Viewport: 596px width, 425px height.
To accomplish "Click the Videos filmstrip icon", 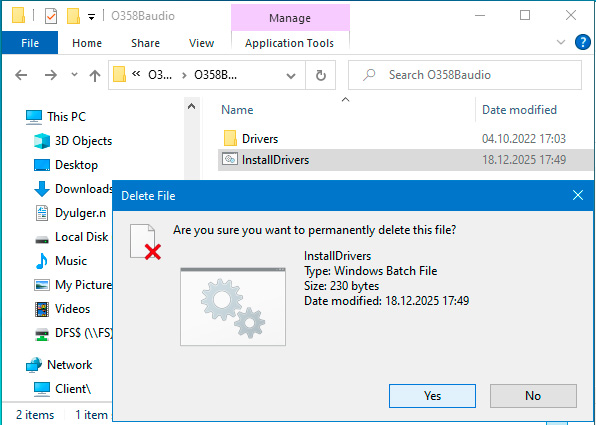I will [42, 309].
